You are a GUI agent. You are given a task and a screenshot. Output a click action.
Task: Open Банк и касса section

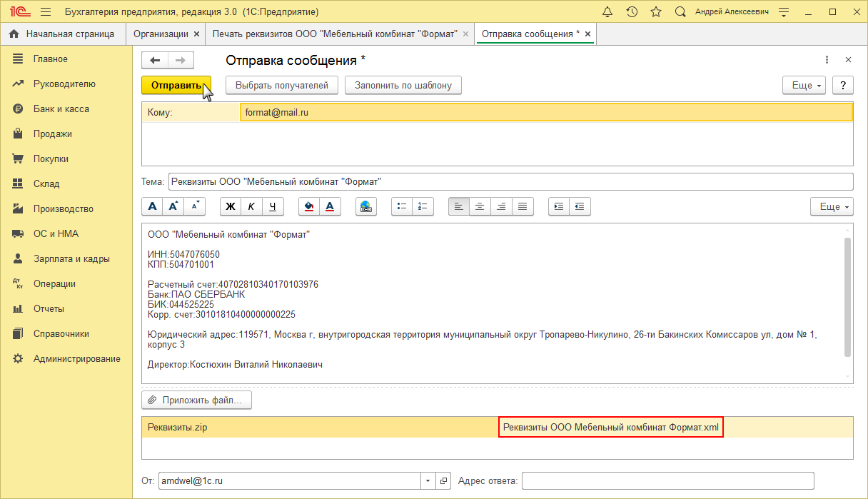click(66, 109)
